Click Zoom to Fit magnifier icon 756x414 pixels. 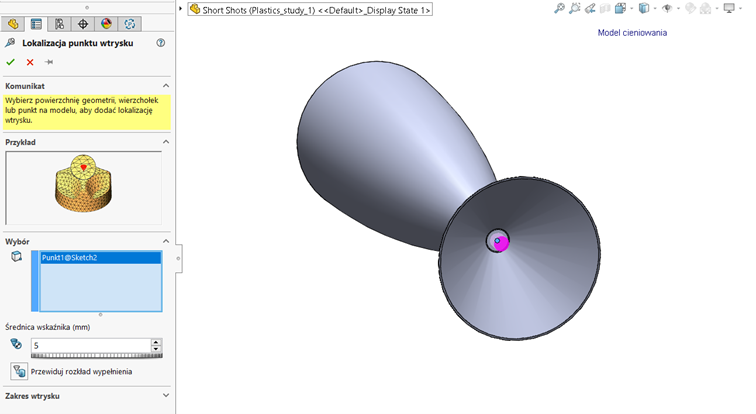pos(559,8)
